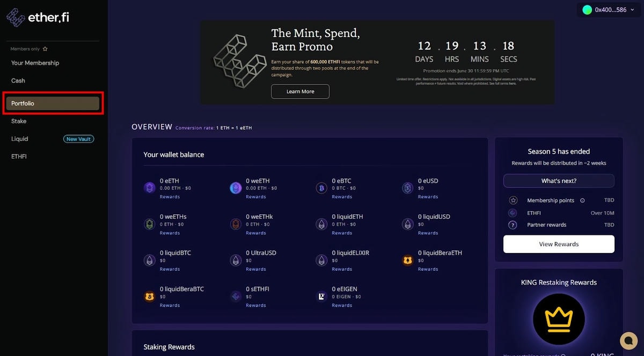Click the eBTC bitcoin icon
This screenshot has width=644, height=356.
(x=321, y=188)
